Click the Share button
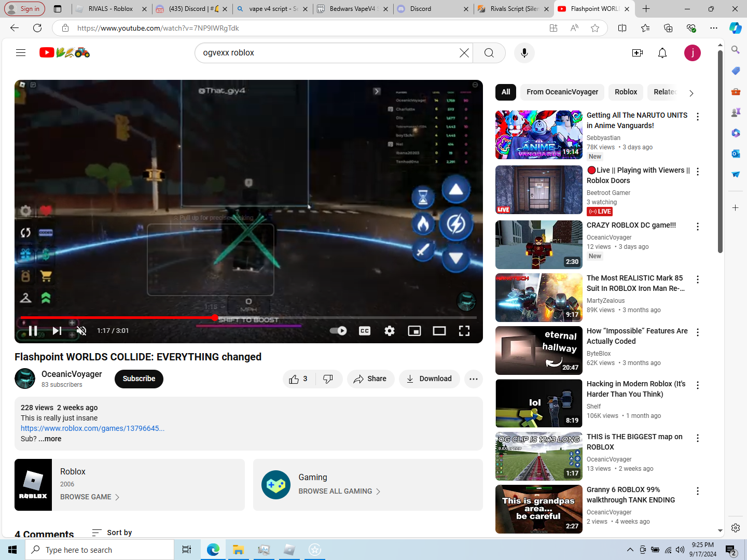The width and height of the screenshot is (747, 560). [370, 379]
